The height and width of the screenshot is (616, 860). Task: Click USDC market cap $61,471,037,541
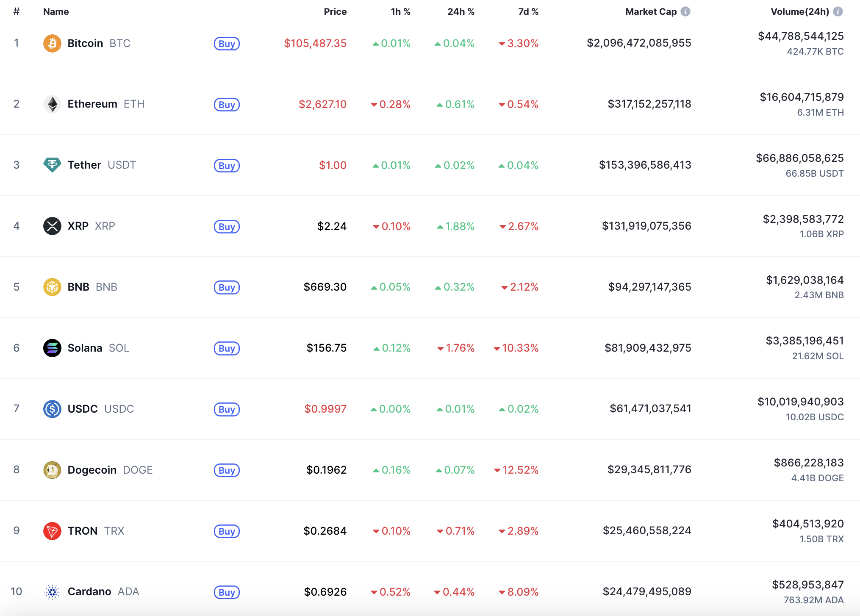tap(650, 408)
